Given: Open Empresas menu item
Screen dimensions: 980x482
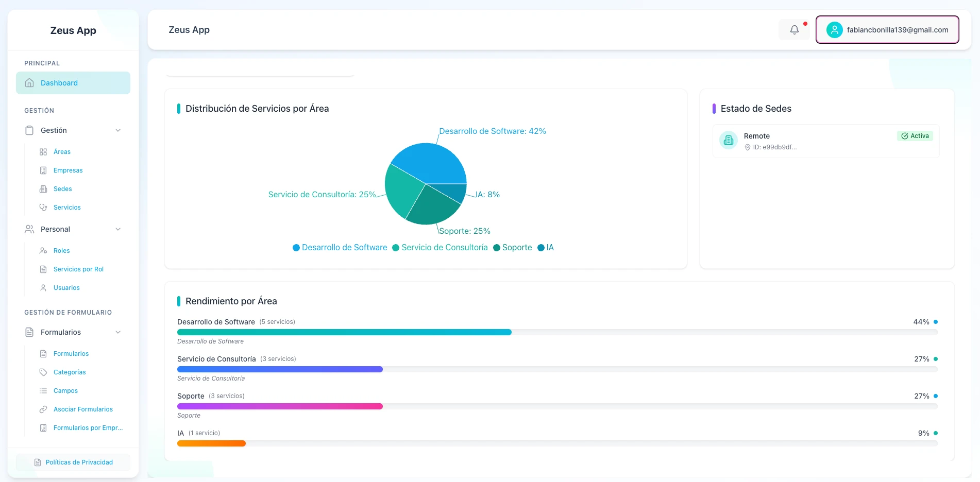Looking at the screenshot, I should 68,170.
